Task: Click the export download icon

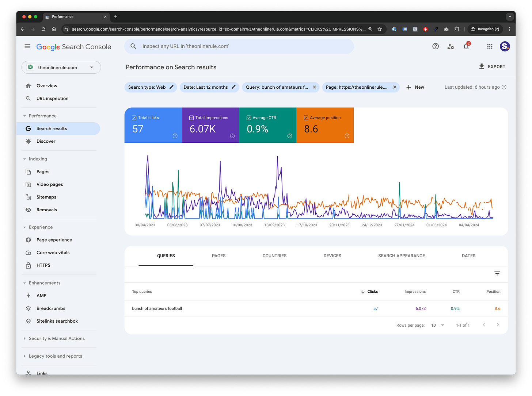Action: coord(482,66)
